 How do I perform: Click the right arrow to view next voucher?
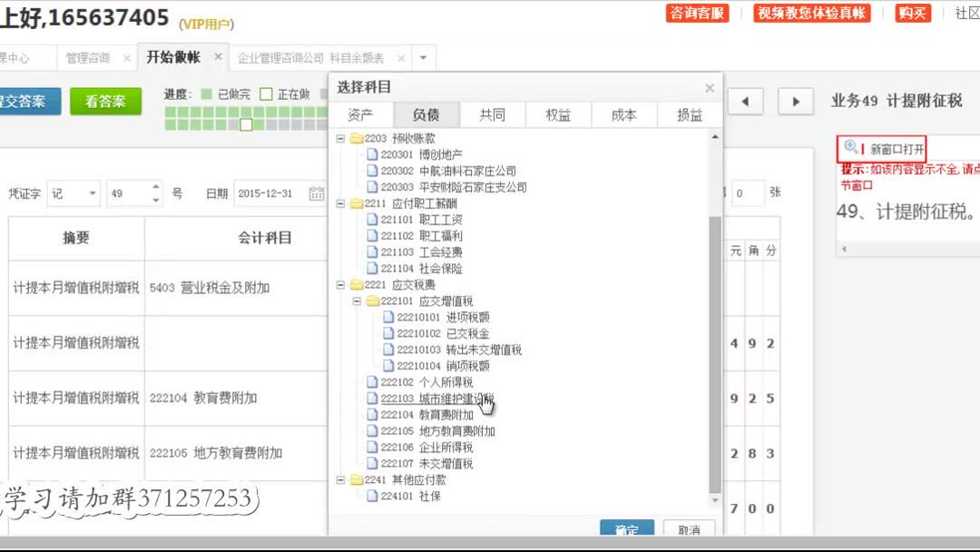[795, 102]
